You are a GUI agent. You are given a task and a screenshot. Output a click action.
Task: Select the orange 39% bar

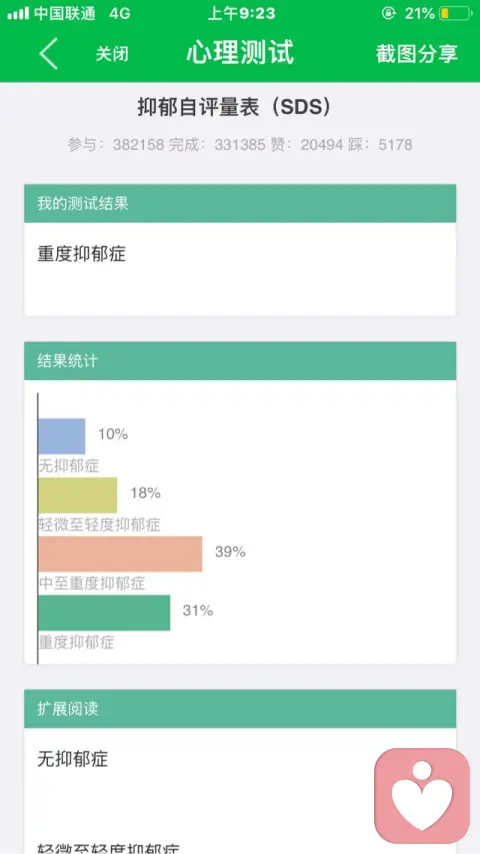click(120, 554)
